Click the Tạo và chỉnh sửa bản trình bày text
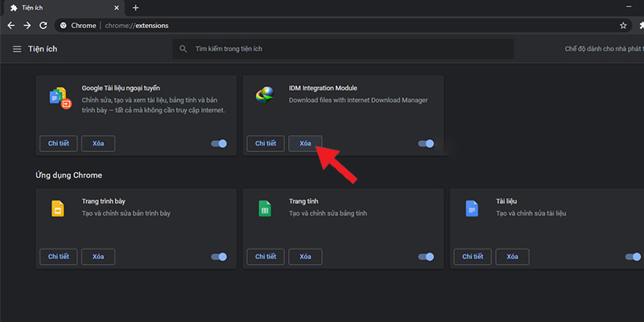This screenshot has width=644, height=322. pyautogui.click(x=126, y=213)
